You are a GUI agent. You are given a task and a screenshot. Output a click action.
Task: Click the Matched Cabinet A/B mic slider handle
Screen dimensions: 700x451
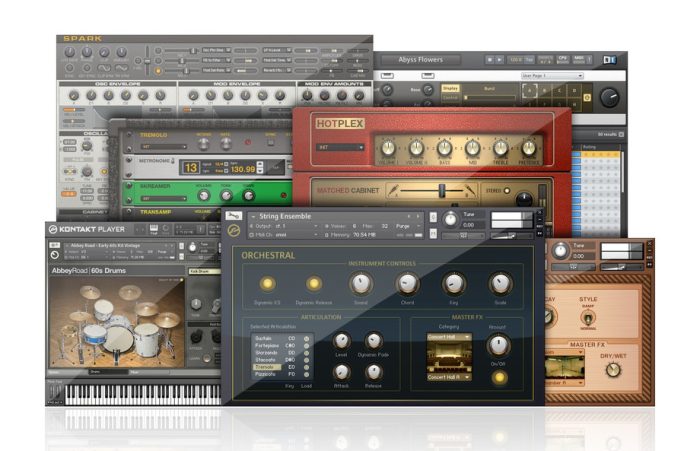coord(442,191)
